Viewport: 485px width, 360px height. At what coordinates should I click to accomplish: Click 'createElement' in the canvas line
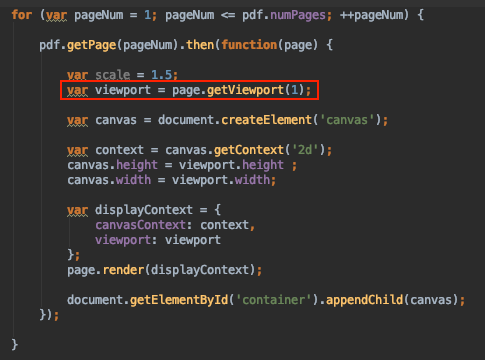(x=266, y=120)
